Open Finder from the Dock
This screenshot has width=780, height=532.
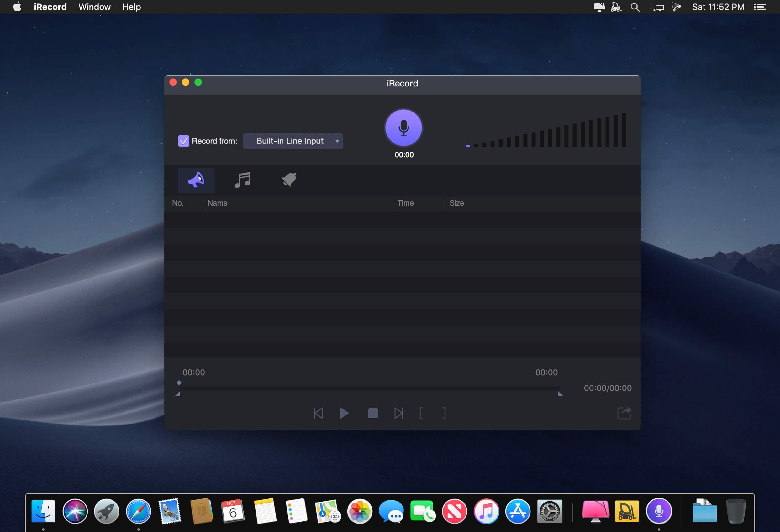(x=43, y=511)
